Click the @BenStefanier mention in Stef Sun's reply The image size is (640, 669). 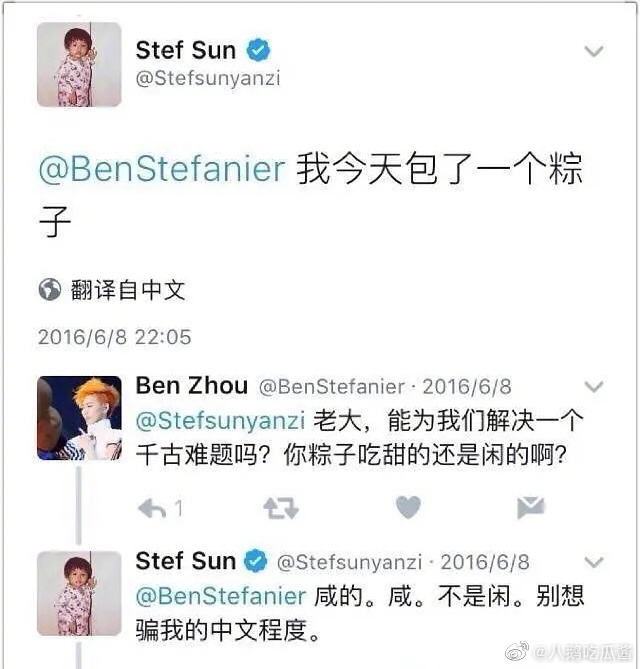point(220,596)
